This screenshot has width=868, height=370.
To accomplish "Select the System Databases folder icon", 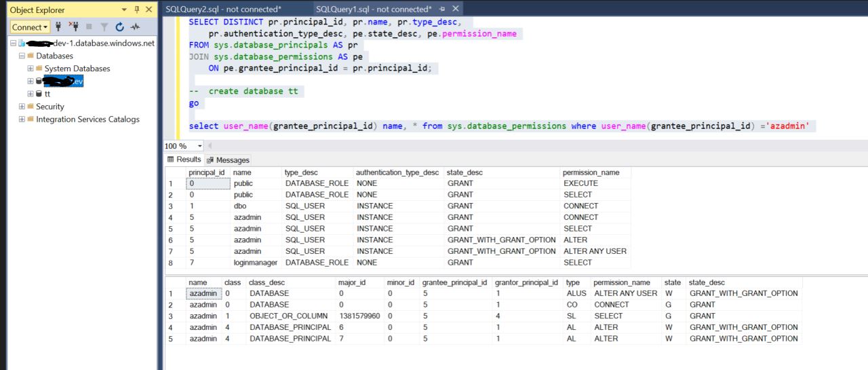I will pos(39,69).
